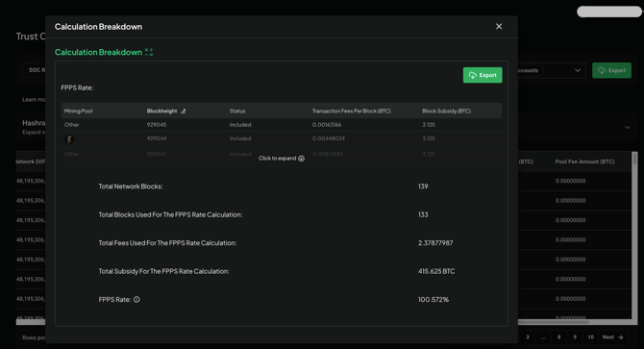This screenshot has height=349, width=644.
Task: Click the Blockheight column header
Action: pos(161,111)
